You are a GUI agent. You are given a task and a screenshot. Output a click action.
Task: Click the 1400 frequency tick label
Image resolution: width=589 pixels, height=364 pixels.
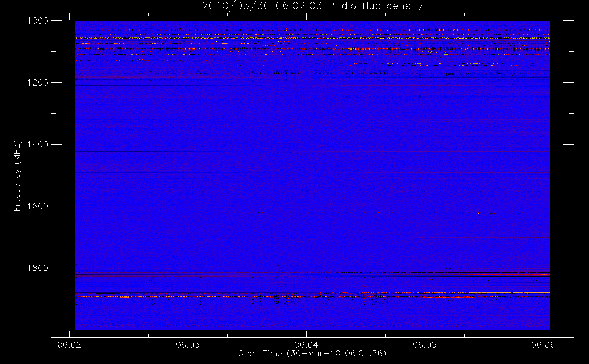[38, 145]
